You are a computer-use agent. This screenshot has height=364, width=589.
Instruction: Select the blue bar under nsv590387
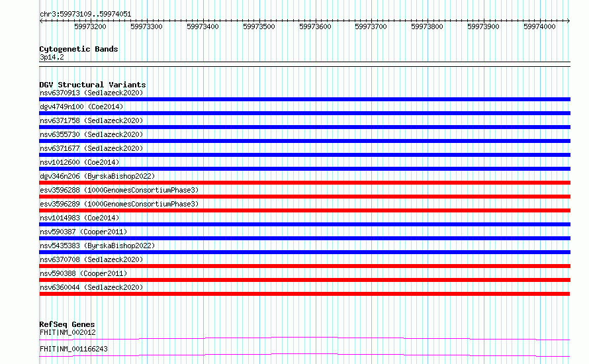pyautogui.click(x=304, y=238)
